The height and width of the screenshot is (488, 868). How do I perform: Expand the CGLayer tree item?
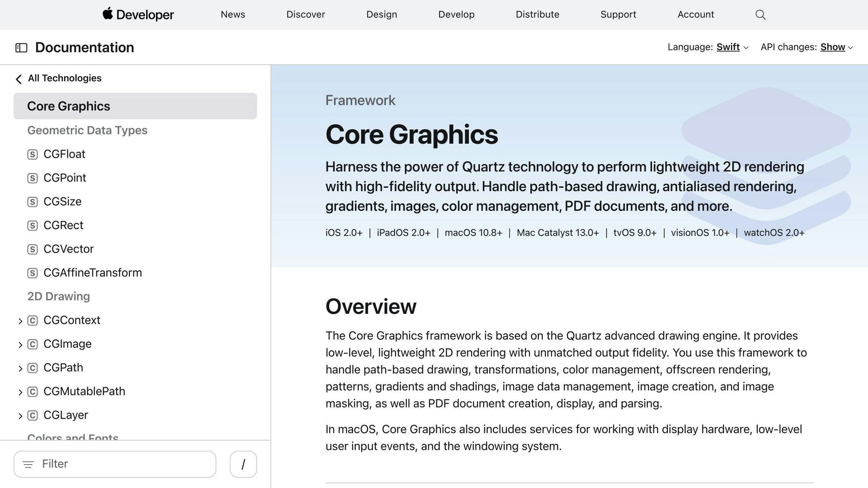click(x=20, y=416)
